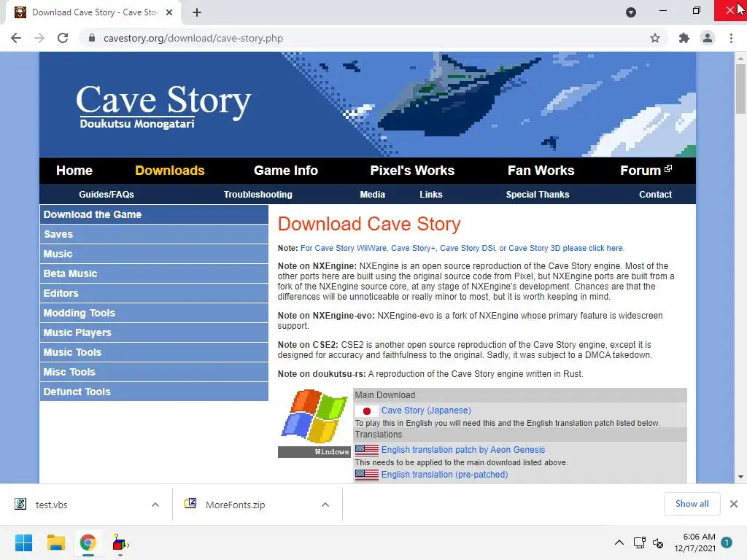747x560 pixels.
Task: Click the muted volume tray icon
Action: 658,542
